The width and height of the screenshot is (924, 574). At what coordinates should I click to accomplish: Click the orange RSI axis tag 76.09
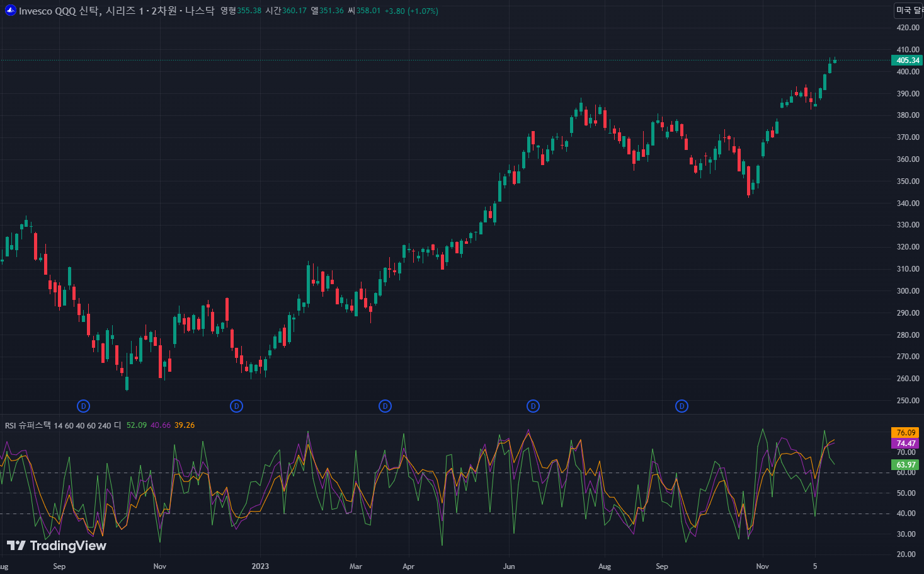906,433
